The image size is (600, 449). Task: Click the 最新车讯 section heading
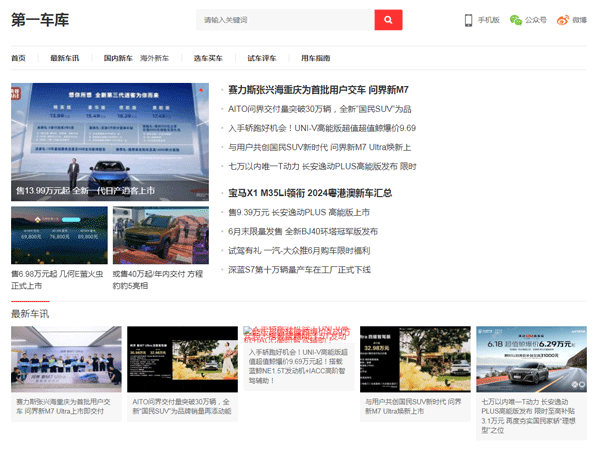point(30,314)
